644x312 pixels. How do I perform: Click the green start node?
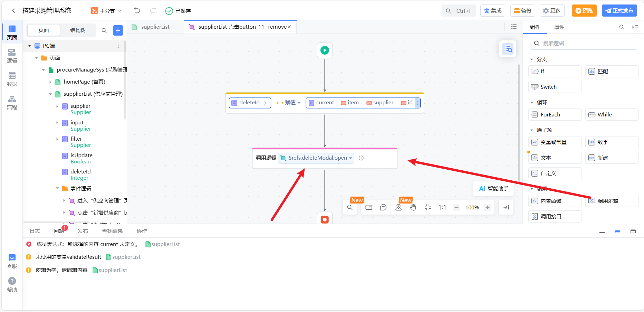pyautogui.click(x=325, y=50)
